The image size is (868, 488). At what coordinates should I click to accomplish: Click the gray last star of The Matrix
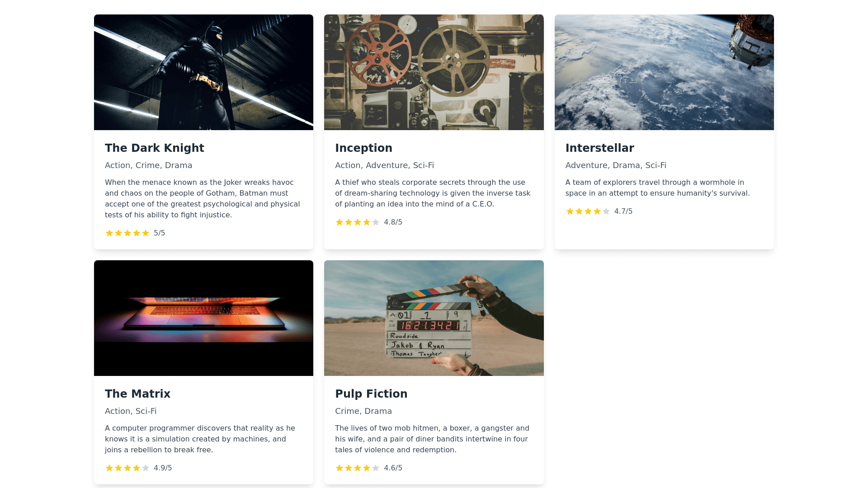146,468
